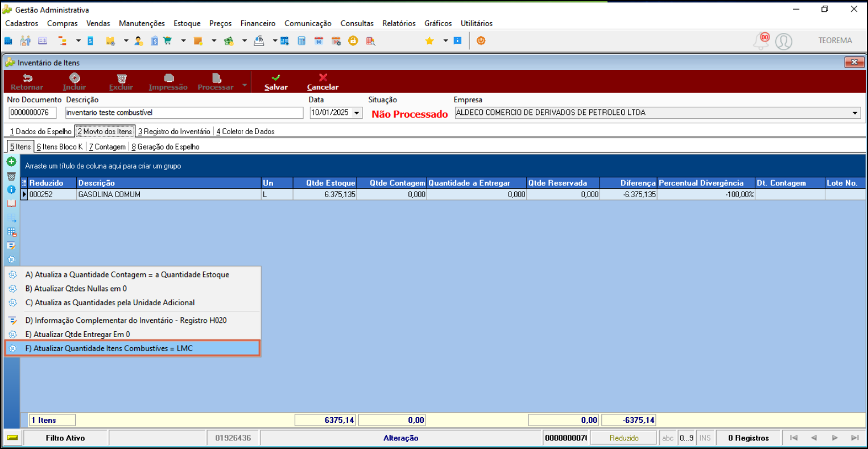This screenshot has height=449, width=868.
Task: Expand dropdown arrow next to shopping cart
Action: (183, 41)
